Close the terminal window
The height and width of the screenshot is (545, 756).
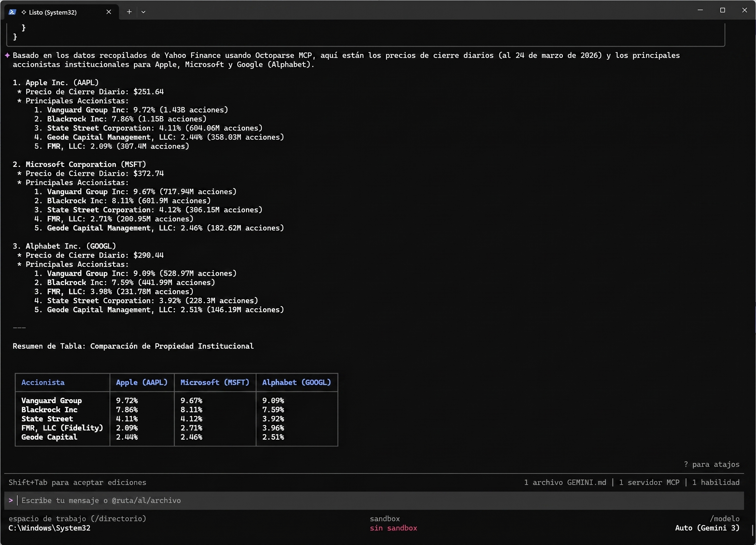(745, 10)
